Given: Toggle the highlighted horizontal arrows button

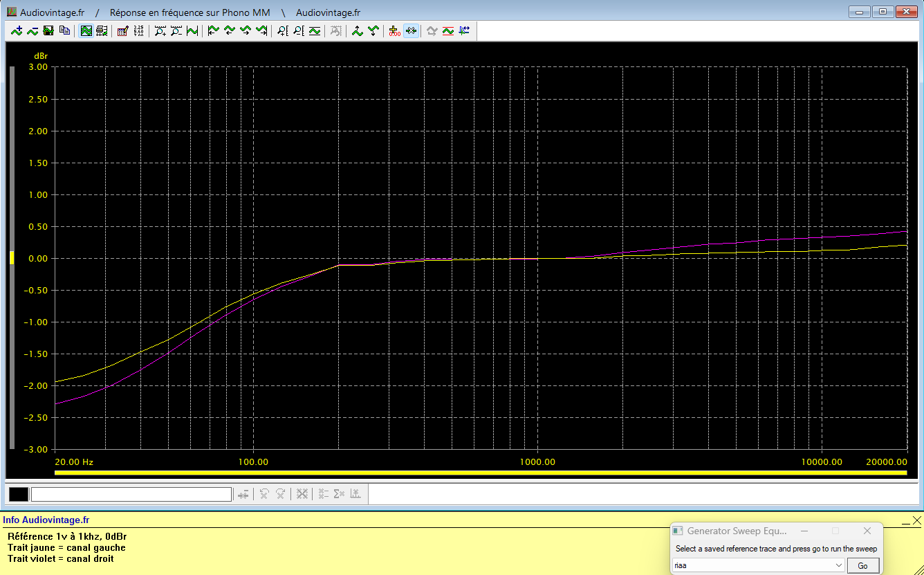Looking at the screenshot, I should [411, 30].
